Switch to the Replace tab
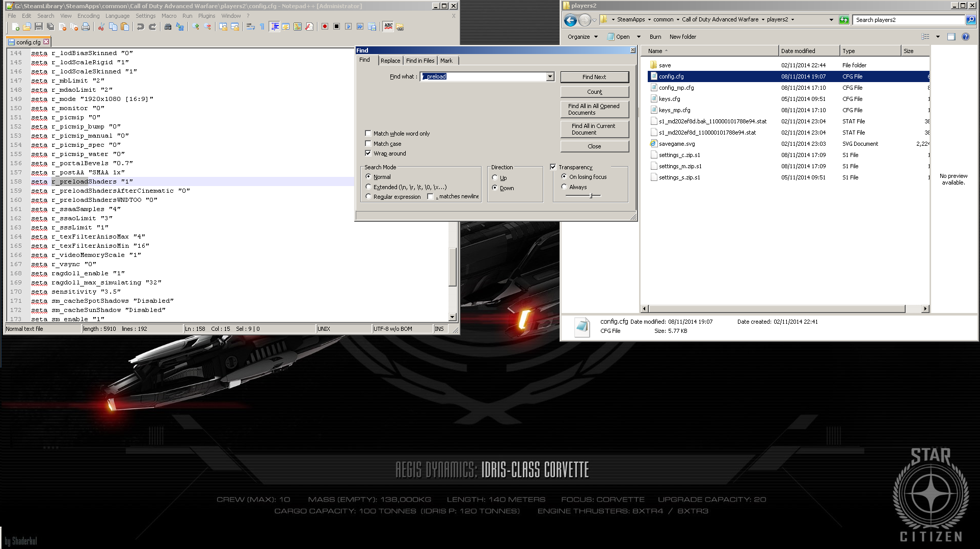The height and width of the screenshot is (549, 980). [390, 61]
